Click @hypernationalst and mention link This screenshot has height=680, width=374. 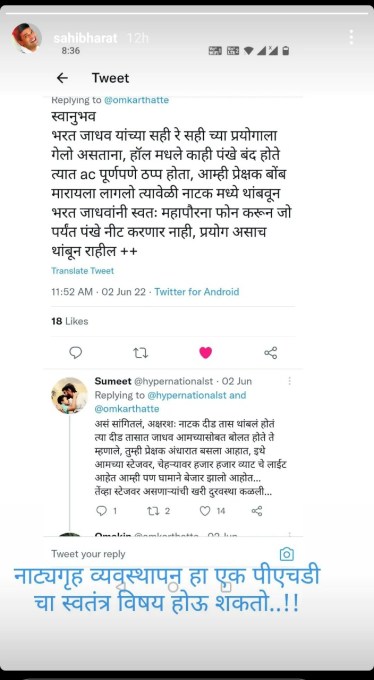[197, 395]
